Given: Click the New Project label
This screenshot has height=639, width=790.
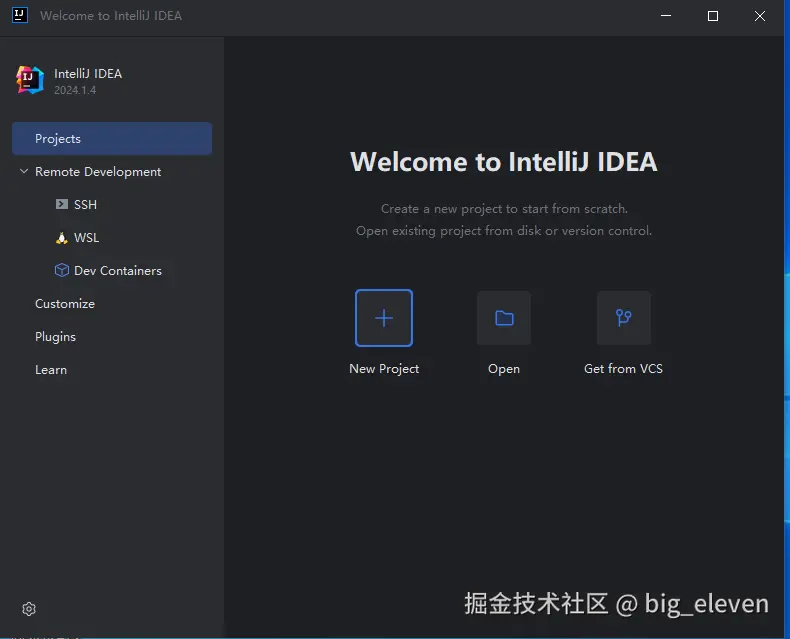Looking at the screenshot, I should (x=384, y=369).
